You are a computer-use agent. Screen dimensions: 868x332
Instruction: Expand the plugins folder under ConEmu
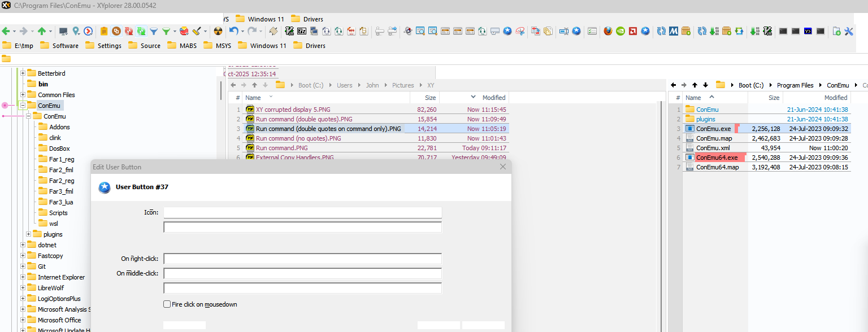pyautogui.click(x=29, y=234)
